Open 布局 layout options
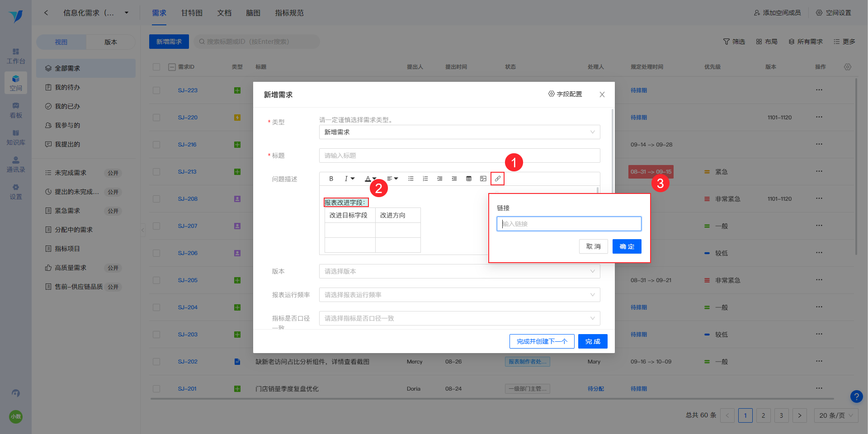 coord(767,42)
